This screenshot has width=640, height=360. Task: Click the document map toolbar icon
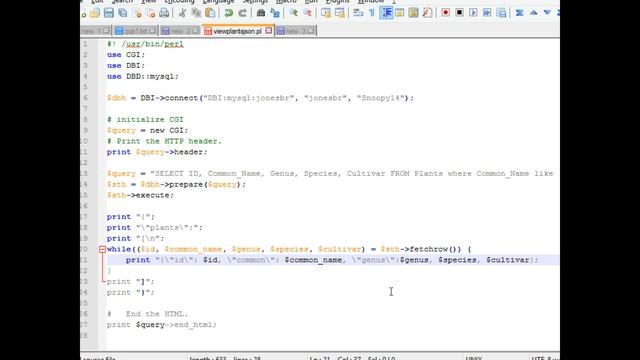413,13
